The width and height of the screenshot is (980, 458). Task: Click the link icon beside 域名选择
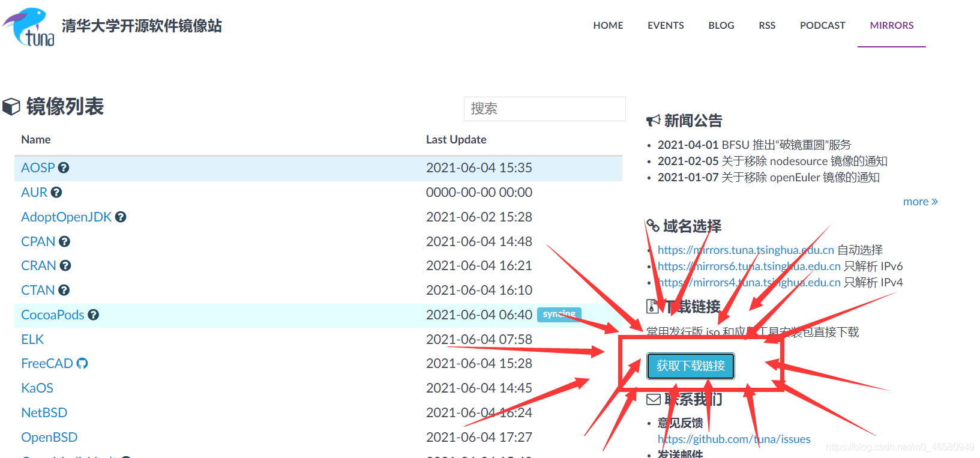[653, 226]
